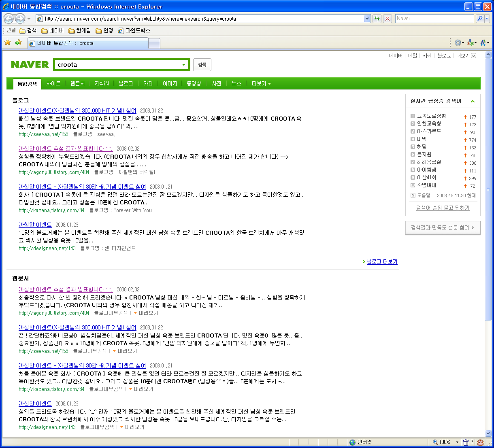The height and width of the screenshot is (448, 494).
Task: Click the smiley face status bar icon
Action: pos(481,442)
